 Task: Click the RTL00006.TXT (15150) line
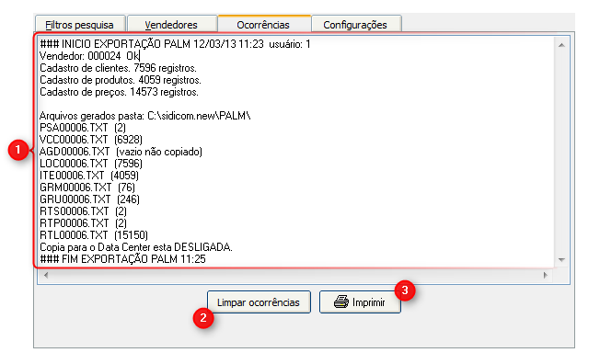94,234
